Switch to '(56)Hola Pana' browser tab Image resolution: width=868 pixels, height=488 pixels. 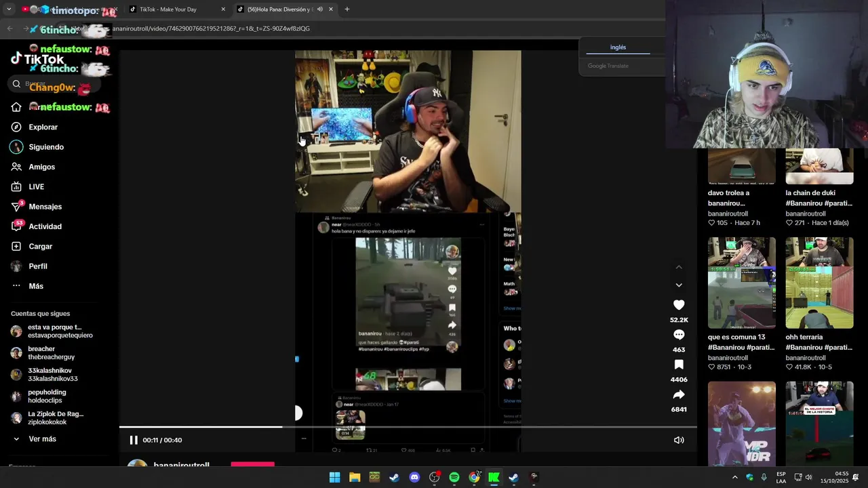(x=278, y=9)
